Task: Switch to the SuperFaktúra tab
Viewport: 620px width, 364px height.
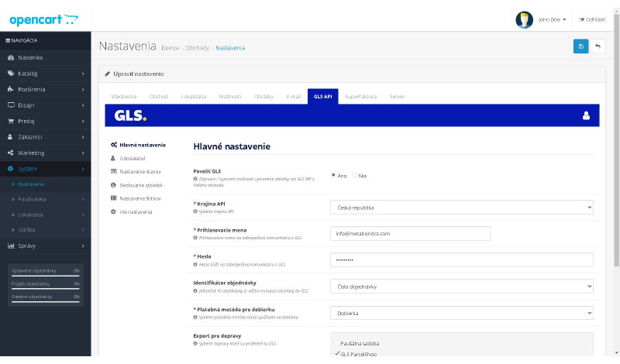Action: coord(360,97)
